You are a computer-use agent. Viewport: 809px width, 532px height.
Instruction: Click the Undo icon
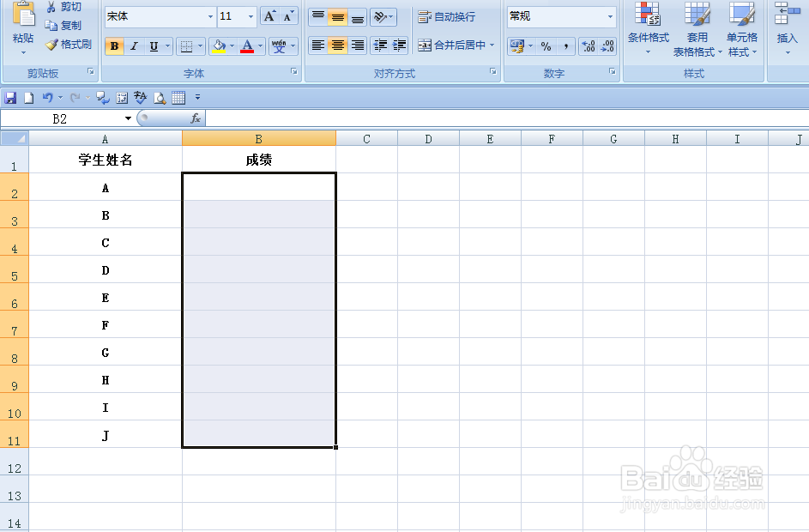[46, 97]
